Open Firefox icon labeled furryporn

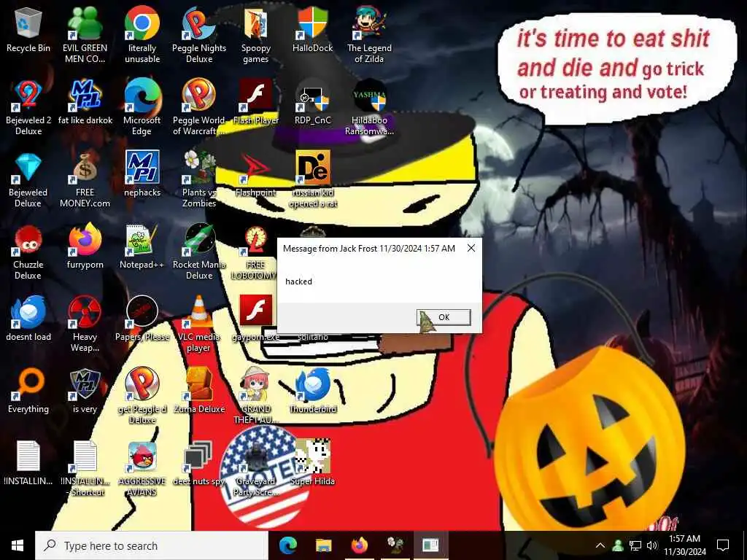tap(85, 246)
